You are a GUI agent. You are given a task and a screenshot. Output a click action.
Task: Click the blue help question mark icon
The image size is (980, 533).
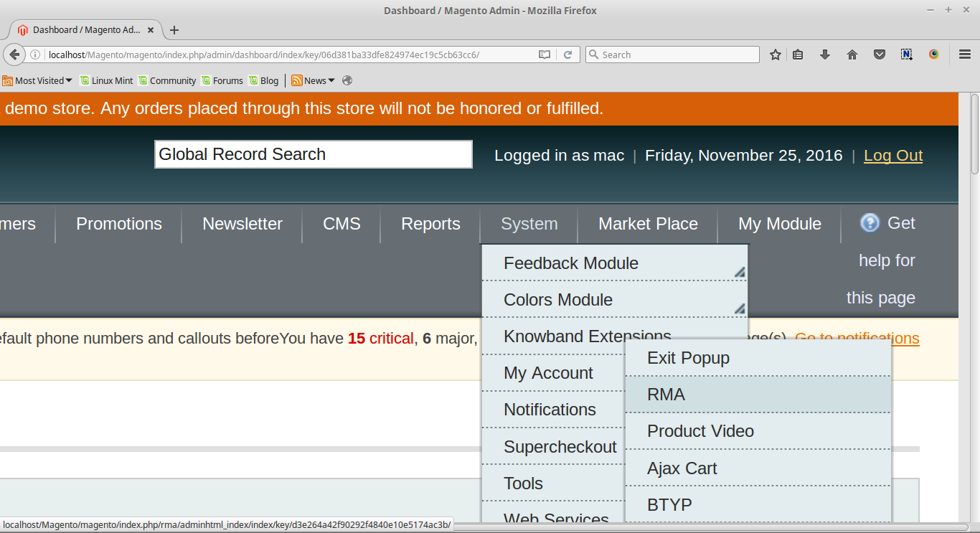[x=870, y=223]
